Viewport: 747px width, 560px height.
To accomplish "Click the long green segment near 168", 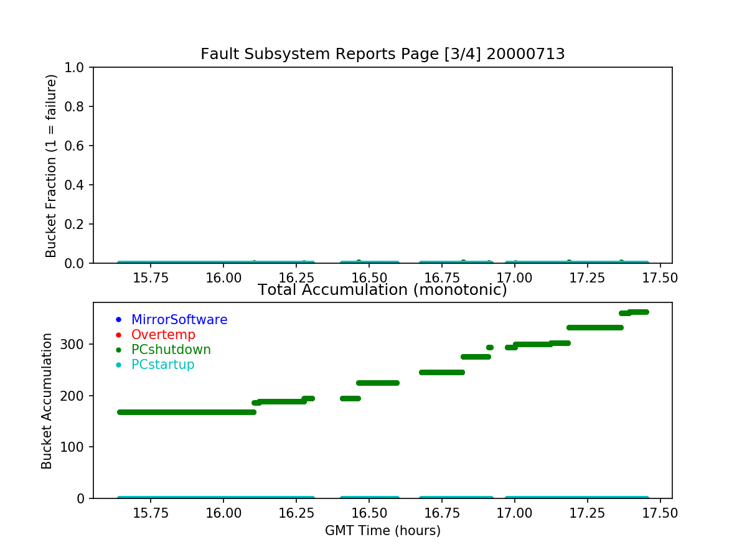I will pos(187,412).
